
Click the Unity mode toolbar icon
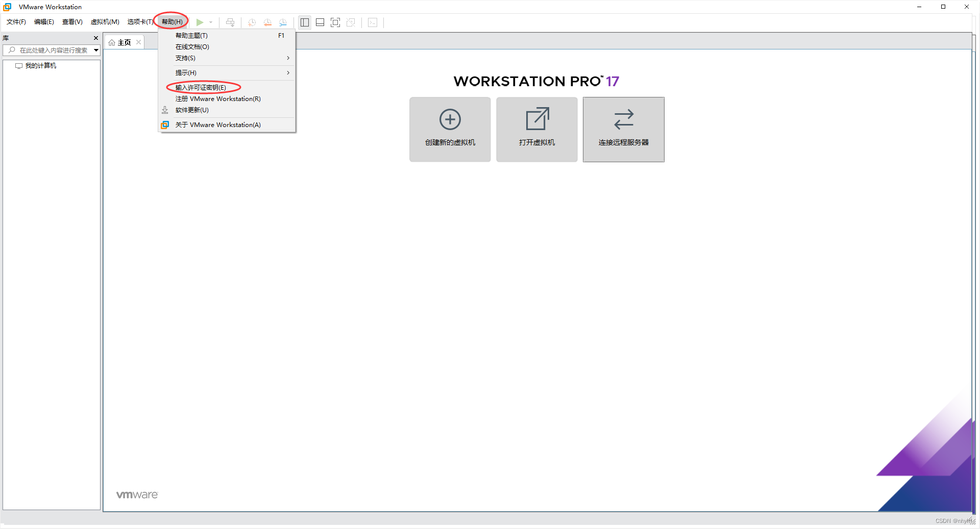click(351, 22)
